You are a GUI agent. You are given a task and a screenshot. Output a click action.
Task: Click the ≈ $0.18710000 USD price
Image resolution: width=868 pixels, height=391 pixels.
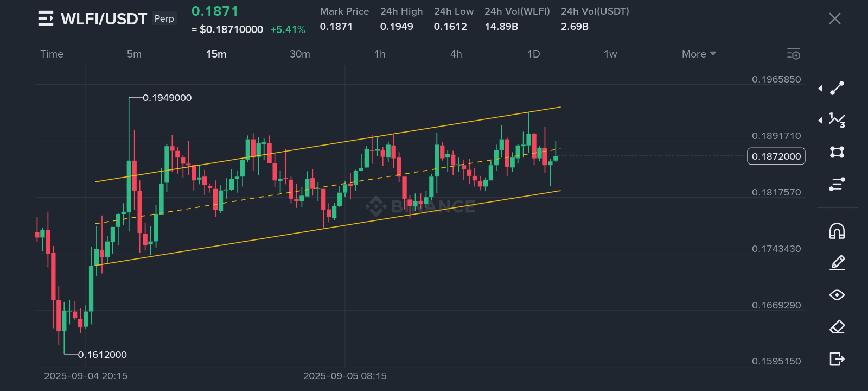pyautogui.click(x=227, y=29)
